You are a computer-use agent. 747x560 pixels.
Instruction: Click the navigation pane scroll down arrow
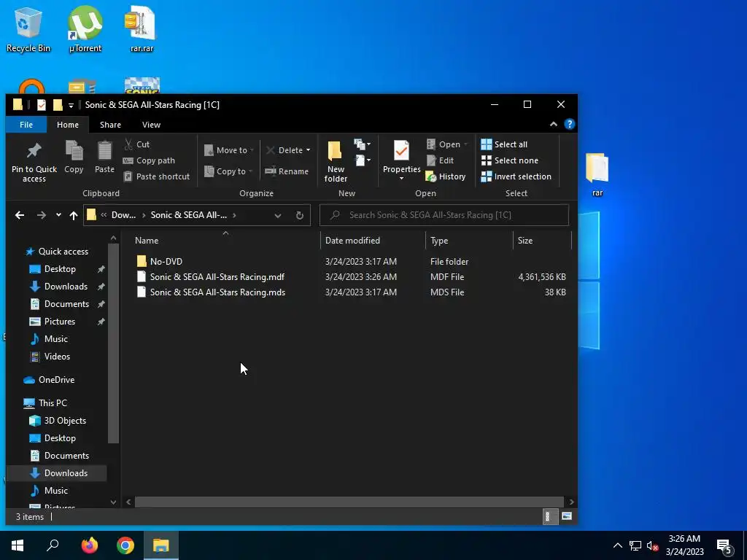tap(113, 502)
